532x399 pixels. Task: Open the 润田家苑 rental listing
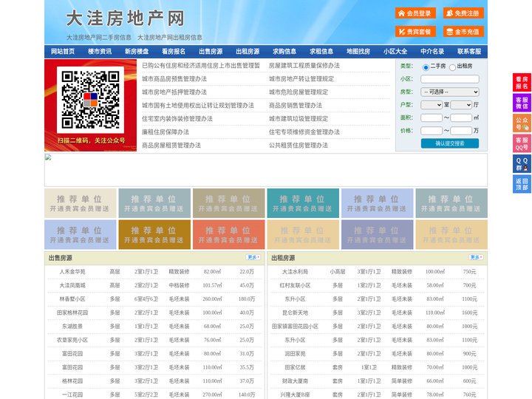click(x=295, y=353)
